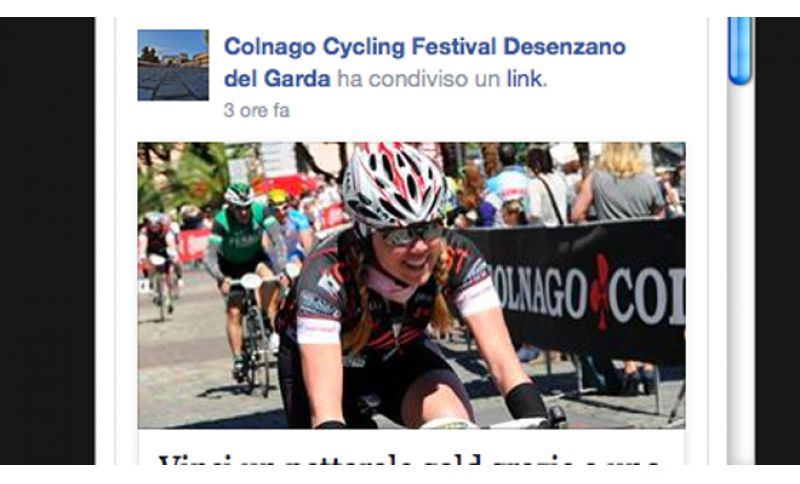
Task: Click the blue scrollbar thumb
Action: click(740, 50)
